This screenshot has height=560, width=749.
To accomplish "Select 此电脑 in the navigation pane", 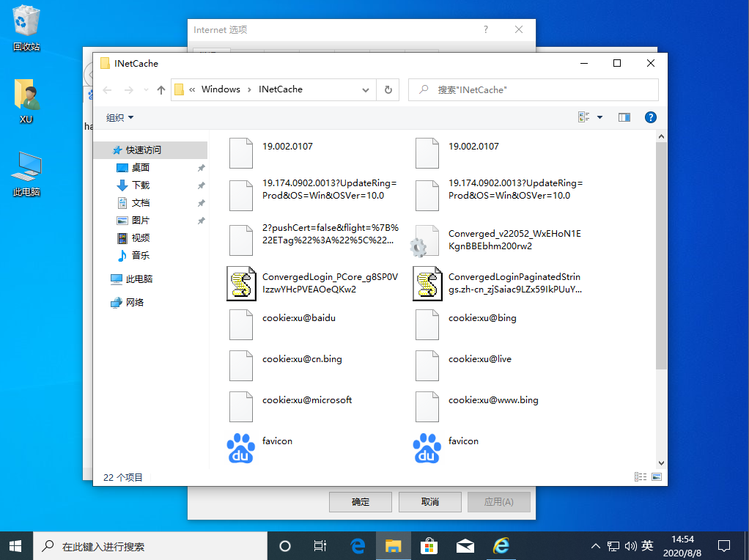I will (x=139, y=279).
